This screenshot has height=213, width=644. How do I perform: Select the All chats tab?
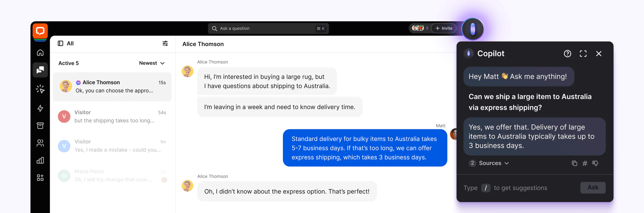click(69, 43)
